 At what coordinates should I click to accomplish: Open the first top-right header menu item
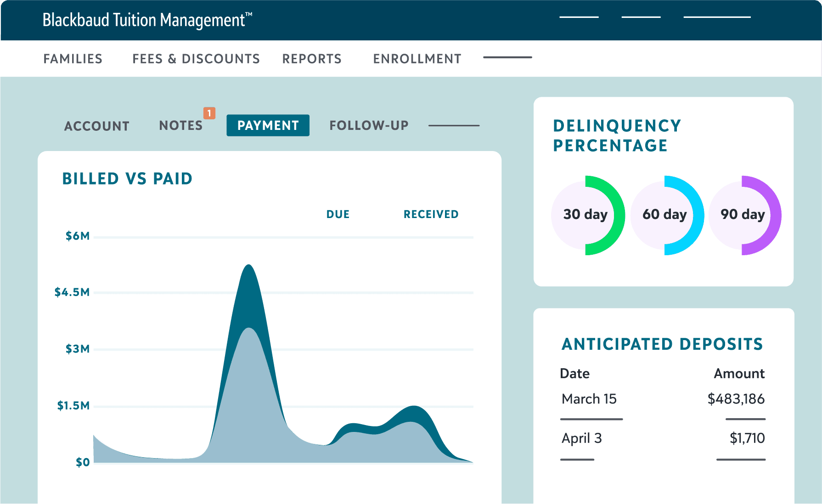pos(579,17)
